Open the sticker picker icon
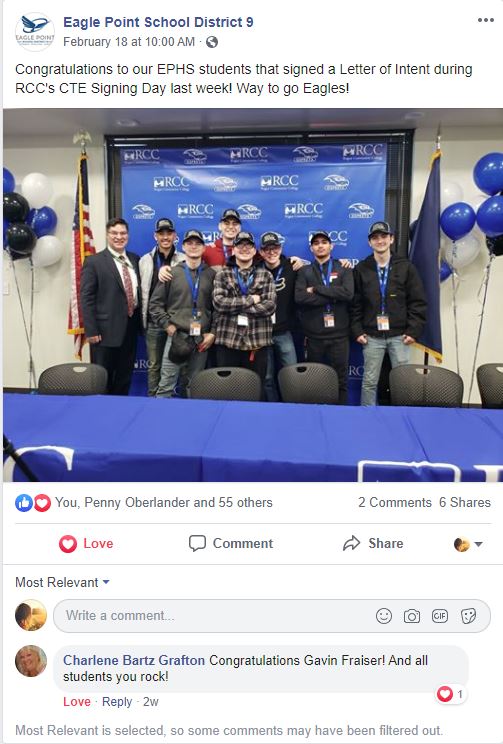The width and height of the screenshot is (503, 744). tap(468, 616)
